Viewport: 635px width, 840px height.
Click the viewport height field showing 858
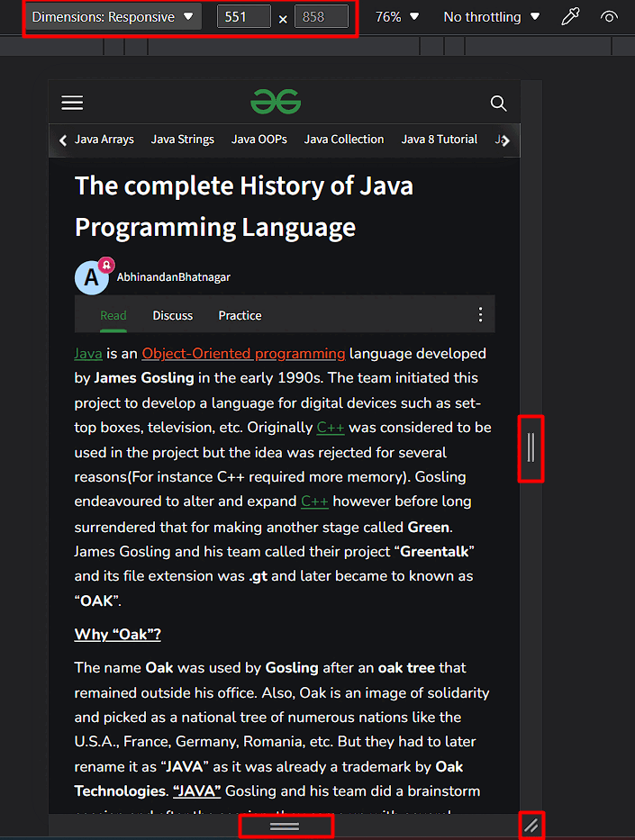(321, 16)
